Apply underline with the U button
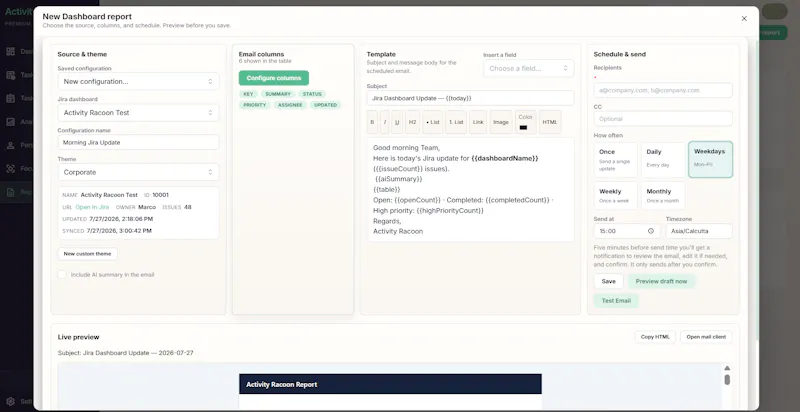This screenshot has height=412, width=800. pos(397,122)
